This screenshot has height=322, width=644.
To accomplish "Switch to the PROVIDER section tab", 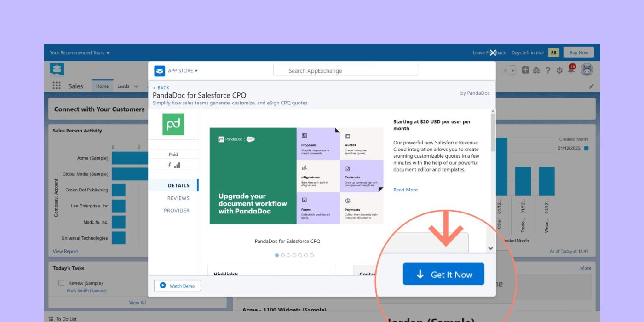I will pyautogui.click(x=177, y=211).
